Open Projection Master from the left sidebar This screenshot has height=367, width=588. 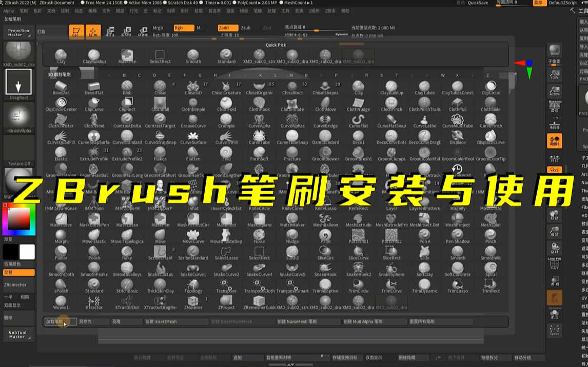pyautogui.click(x=18, y=32)
